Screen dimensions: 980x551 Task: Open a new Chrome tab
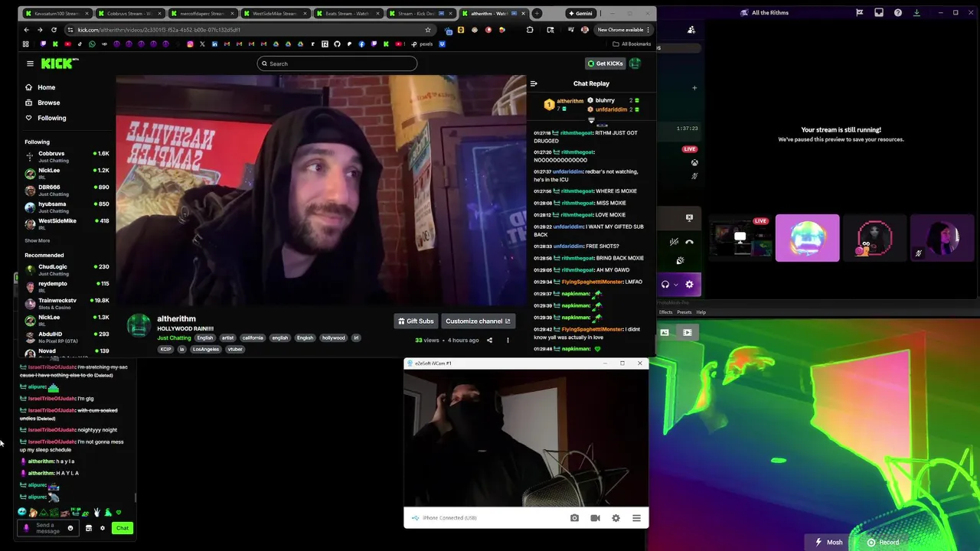click(537, 13)
